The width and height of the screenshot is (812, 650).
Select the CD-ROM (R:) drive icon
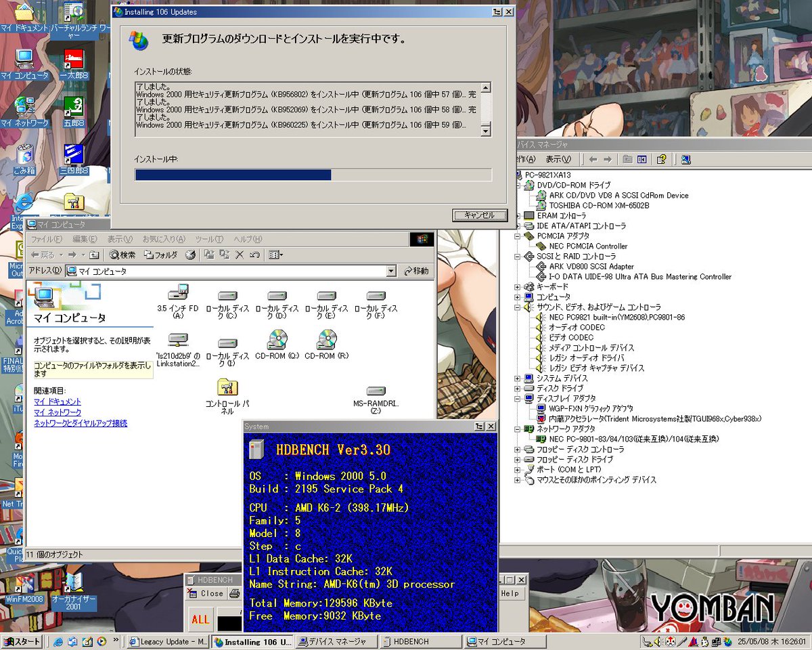(x=326, y=345)
